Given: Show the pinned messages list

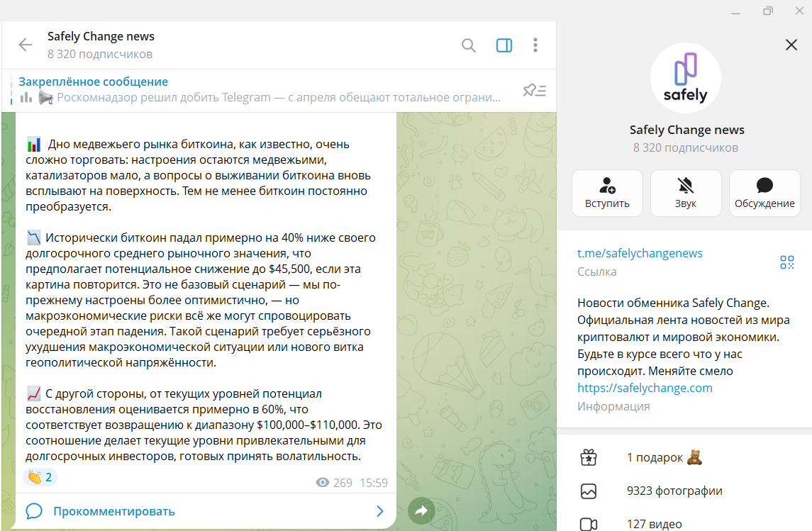Looking at the screenshot, I should (535, 91).
